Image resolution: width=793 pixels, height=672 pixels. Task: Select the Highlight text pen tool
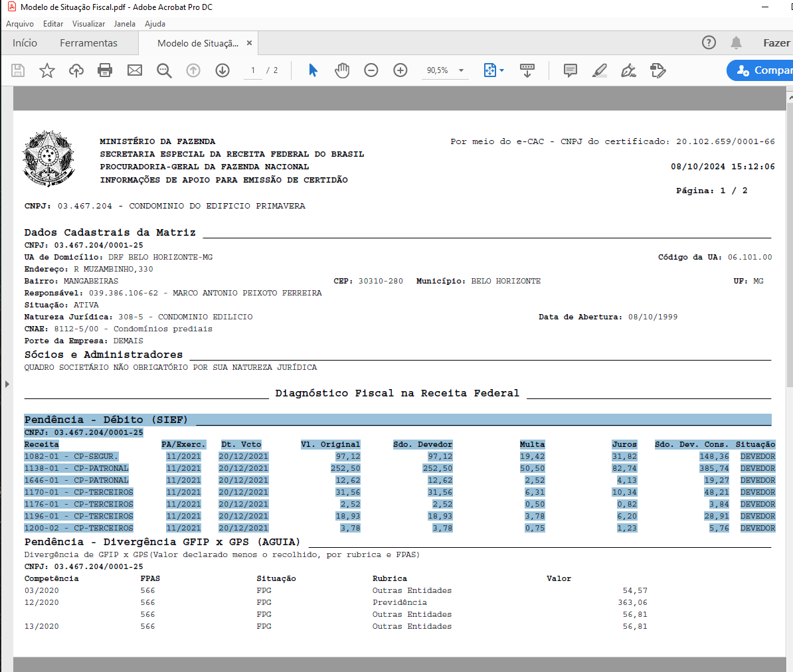point(600,70)
